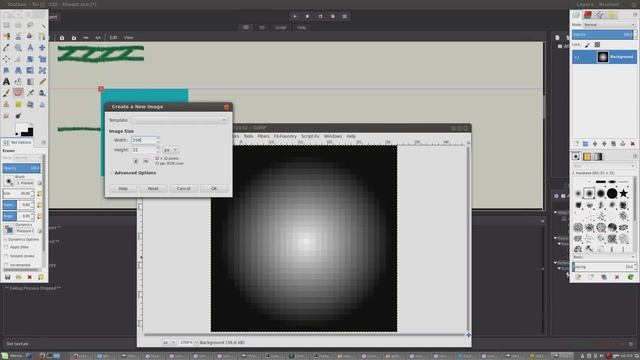
Task: Adjust the eraser Opacity slider in Tool Options
Action: pos(21,168)
